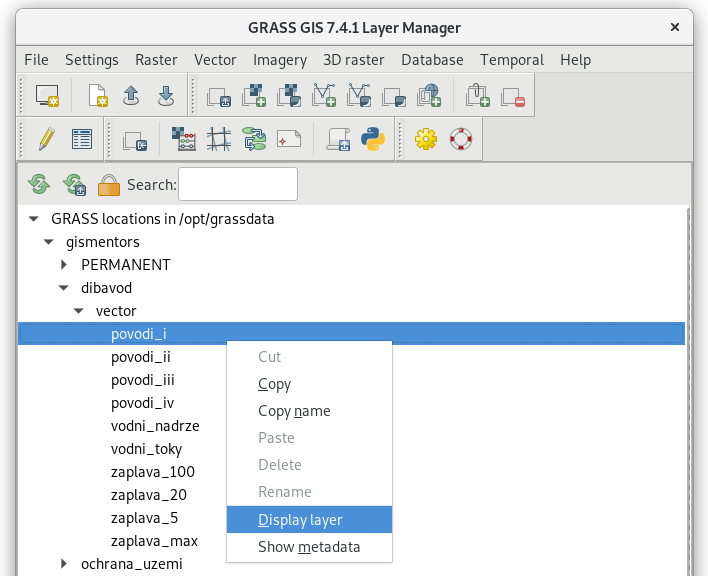The height and width of the screenshot is (576, 708).
Task: Open the File menu
Action: [x=36, y=60]
